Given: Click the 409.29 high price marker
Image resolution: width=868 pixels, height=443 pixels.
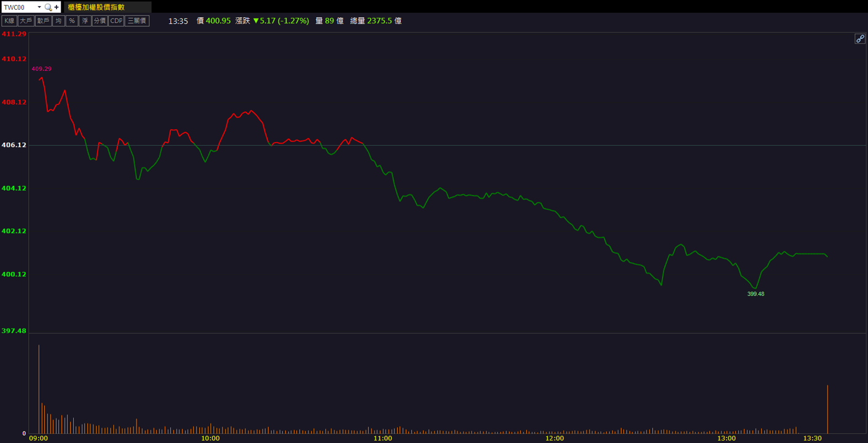Looking at the screenshot, I should point(42,69).
